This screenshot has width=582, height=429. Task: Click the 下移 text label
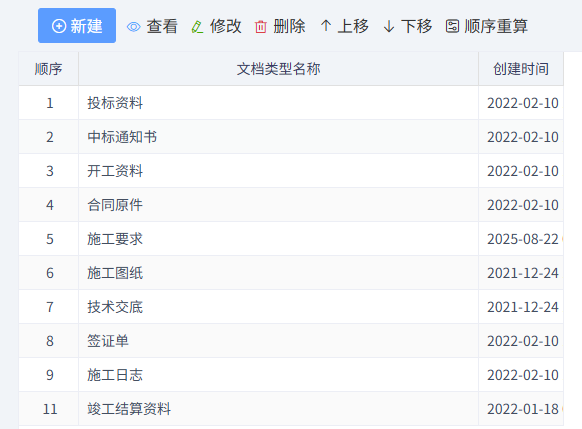click(x=416, y=26)
